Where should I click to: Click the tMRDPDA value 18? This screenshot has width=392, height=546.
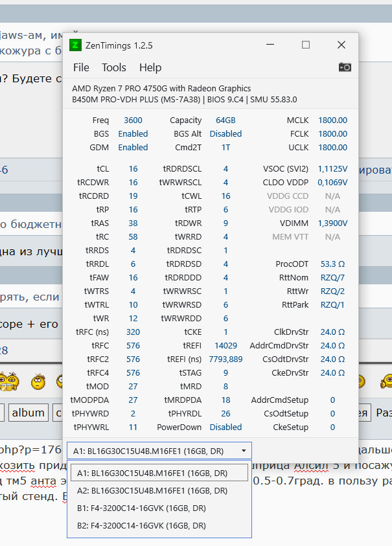[x=225, y=400]
